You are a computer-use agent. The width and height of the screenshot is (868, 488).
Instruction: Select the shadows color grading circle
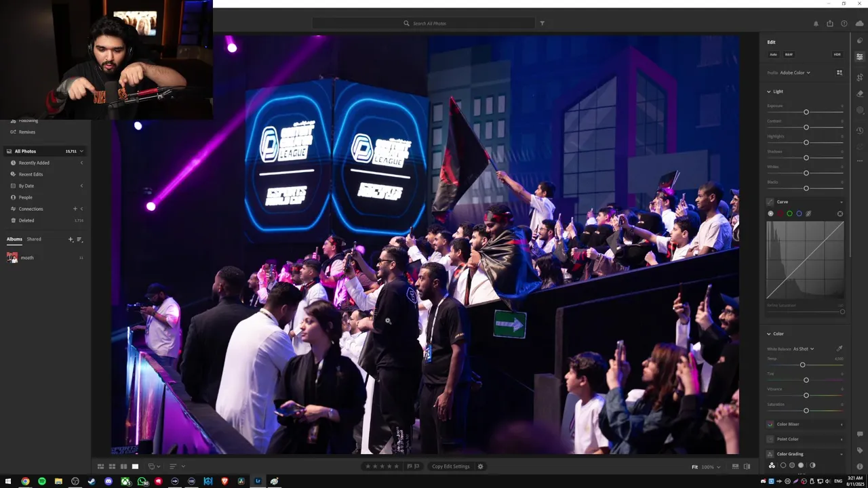(783, 466)
